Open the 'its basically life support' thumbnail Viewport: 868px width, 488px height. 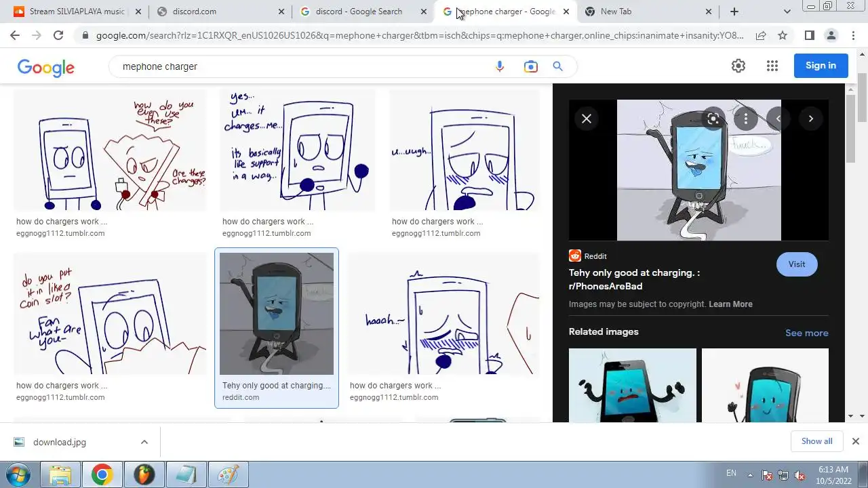297,150
